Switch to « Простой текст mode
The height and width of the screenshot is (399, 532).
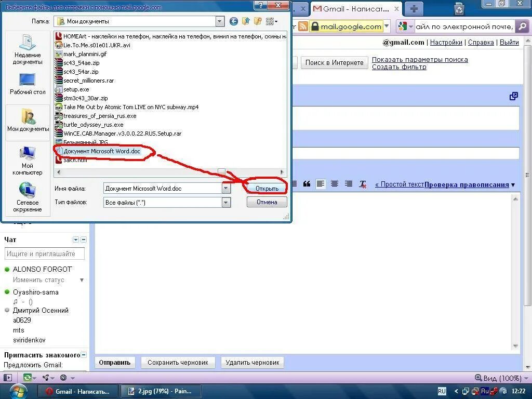pos(400,184)
